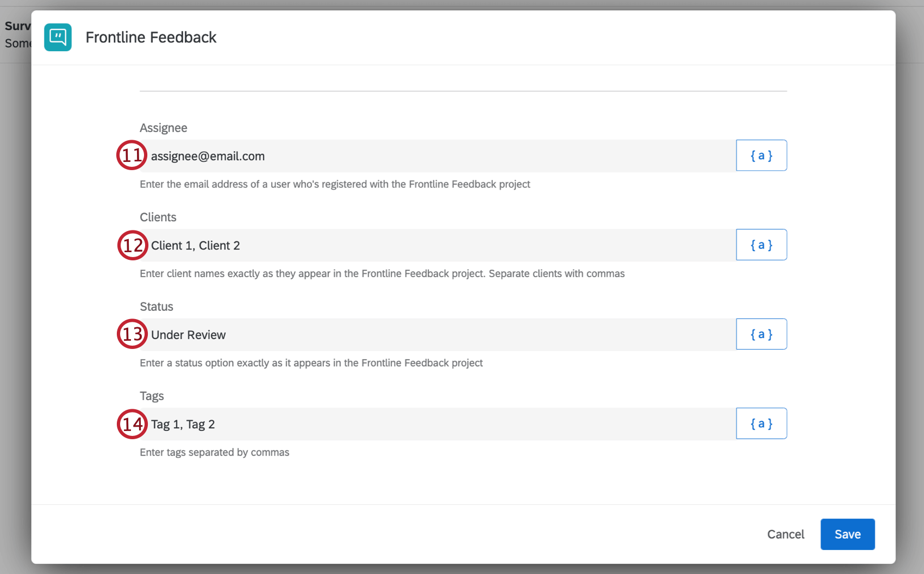Open piped text menu for Status field
The image size is (924, 574).
pyautogui.click(x=761, y=334)
